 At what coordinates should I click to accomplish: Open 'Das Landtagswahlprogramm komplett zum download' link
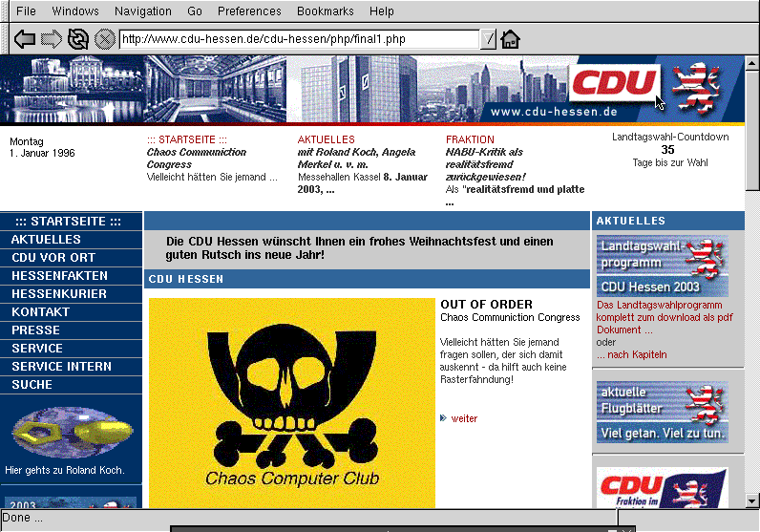coord(664,317)
